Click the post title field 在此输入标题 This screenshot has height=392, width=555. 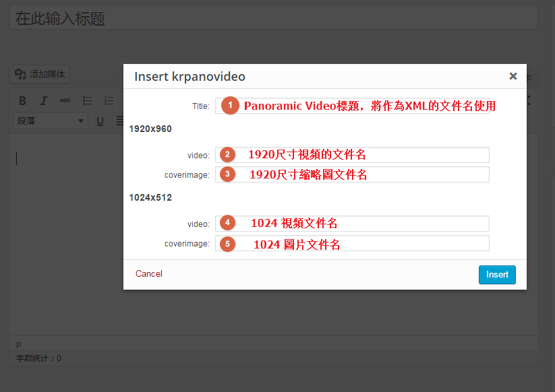(x=273, y=18)
